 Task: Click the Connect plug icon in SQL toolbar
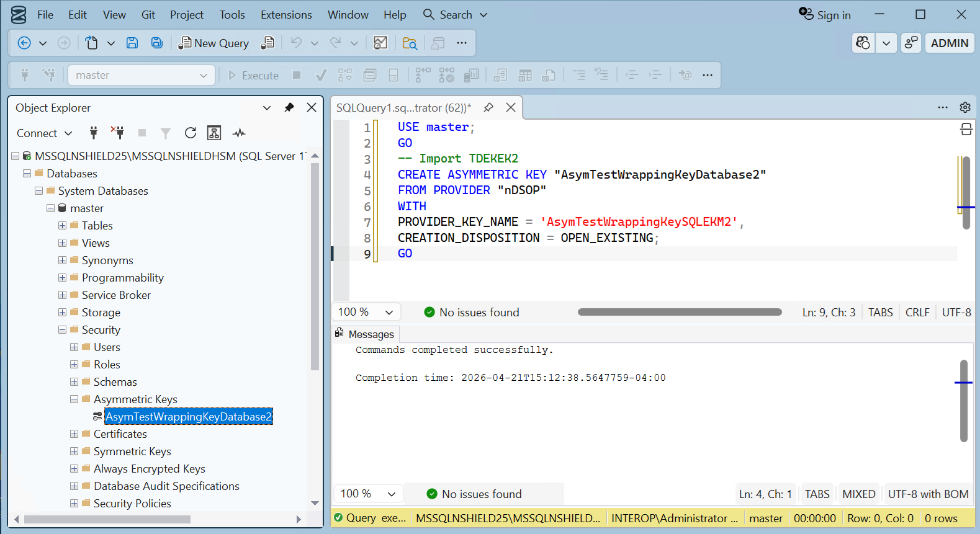[25, 75]
